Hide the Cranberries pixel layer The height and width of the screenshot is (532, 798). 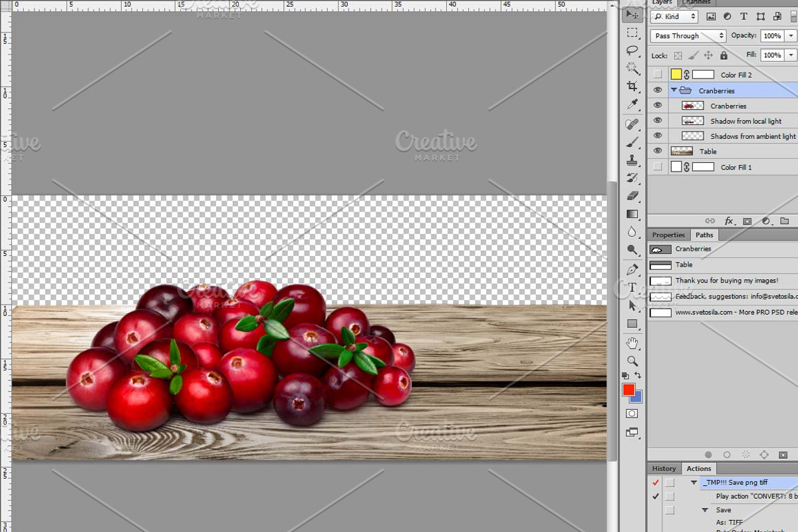point(658,105)
